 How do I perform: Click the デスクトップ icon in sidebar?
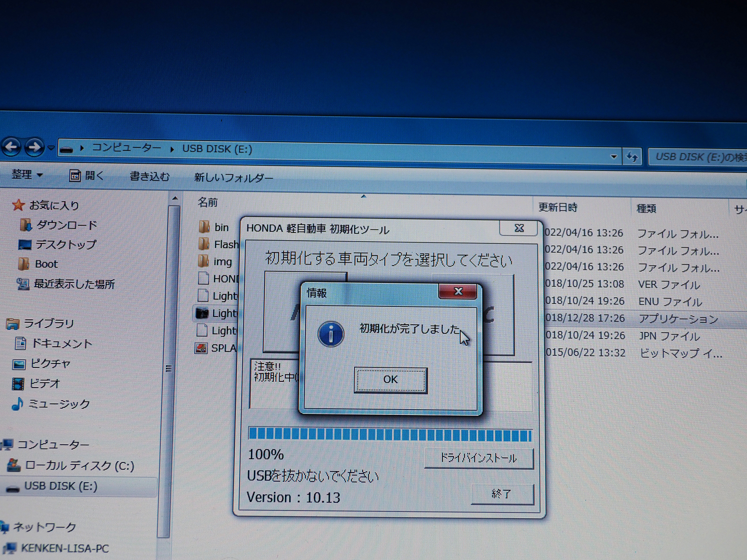(24, 244)
